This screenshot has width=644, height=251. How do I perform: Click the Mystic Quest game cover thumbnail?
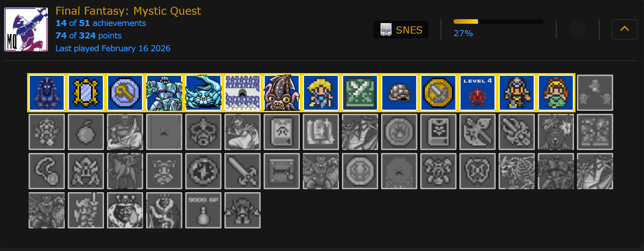[26, 29]
